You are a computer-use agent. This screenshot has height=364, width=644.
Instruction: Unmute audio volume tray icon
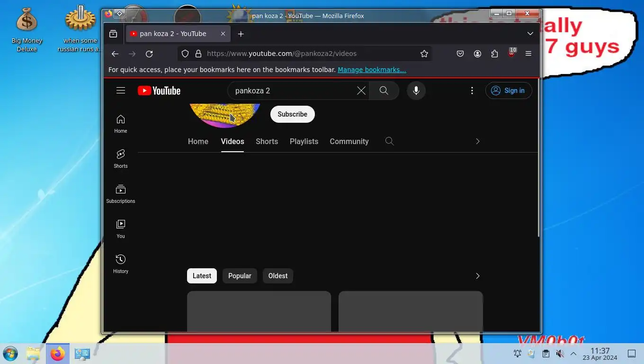click(x=560, y=354)
